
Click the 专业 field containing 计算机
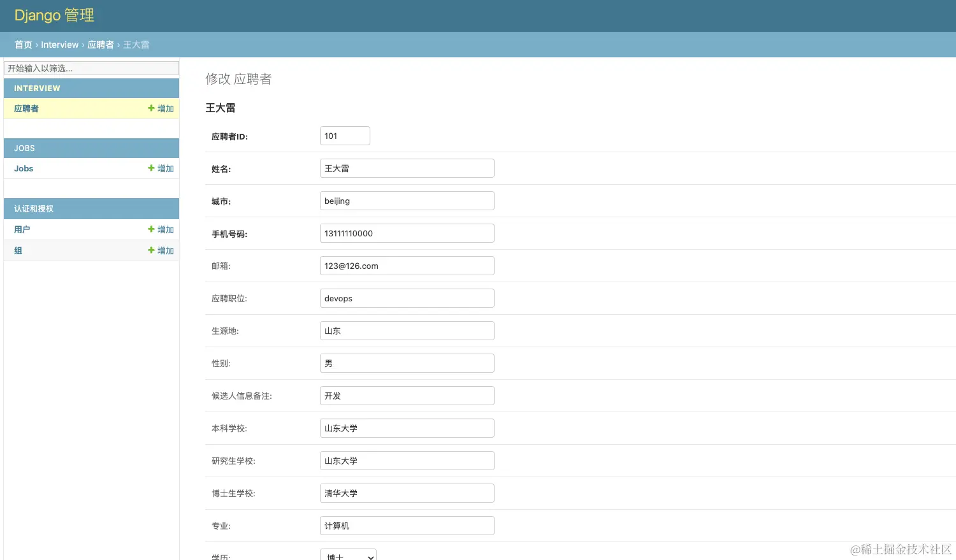pyautogui.click(x=407, y=526)
